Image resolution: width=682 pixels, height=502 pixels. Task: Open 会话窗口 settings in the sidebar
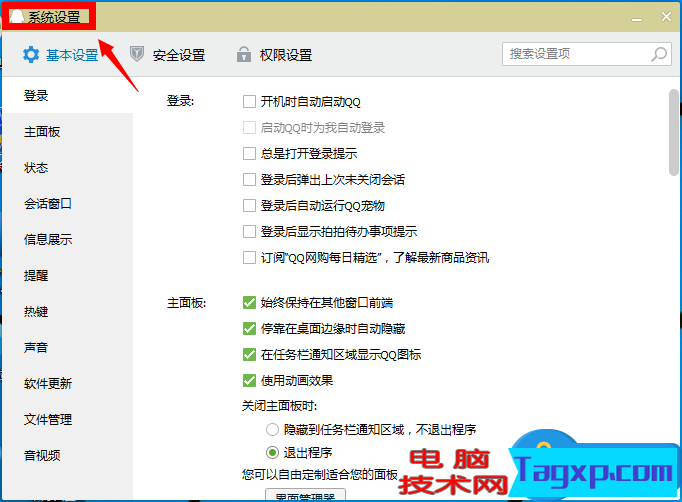click(67, 204)
